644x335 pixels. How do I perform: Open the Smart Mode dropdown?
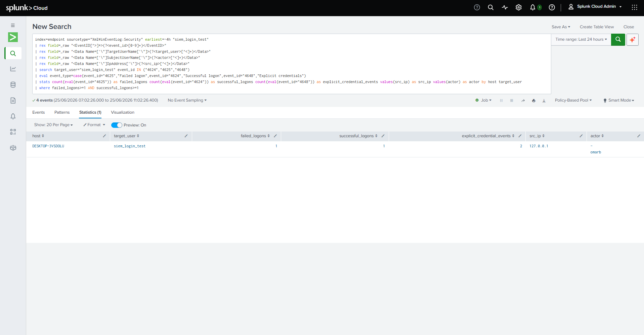click(619, 100)
